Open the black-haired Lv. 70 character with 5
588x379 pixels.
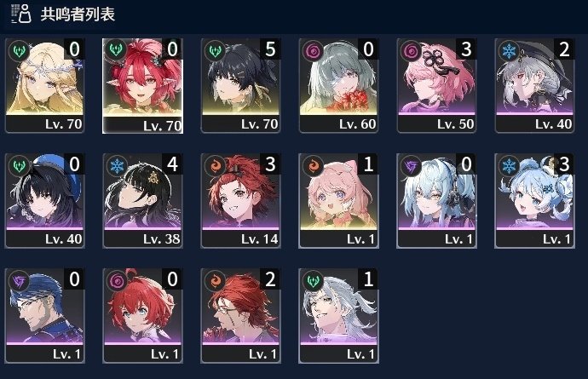(240, 85)
